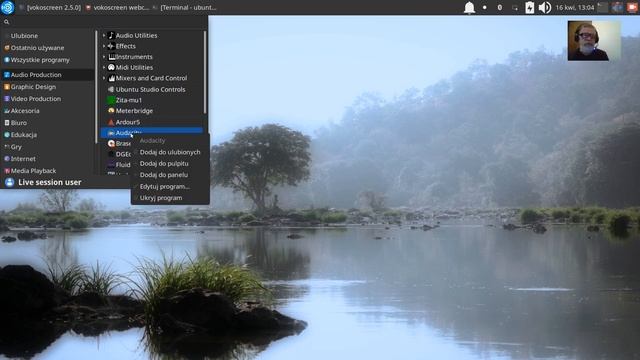The width and height of the screenshot is (640, 360).
Task: Click the Midi Utilities icon
Action: [x=111, y=67]
